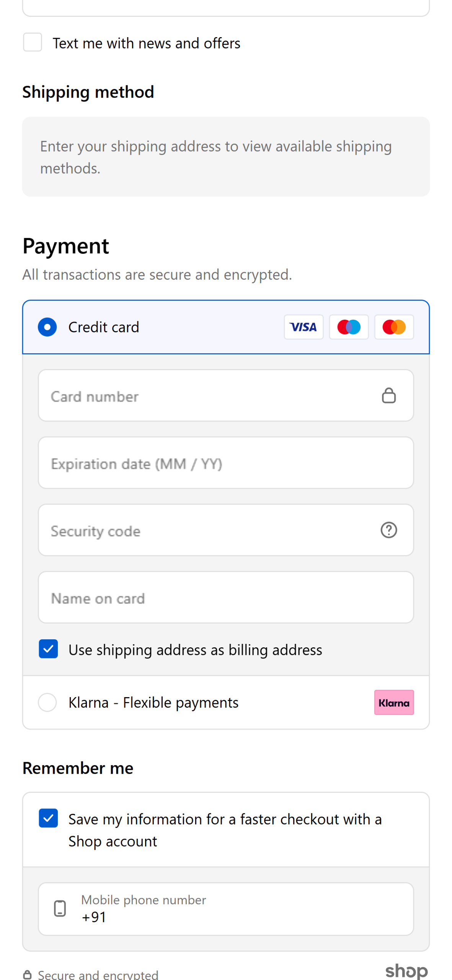Click the lock icon in Card number field

click(388, 395)
